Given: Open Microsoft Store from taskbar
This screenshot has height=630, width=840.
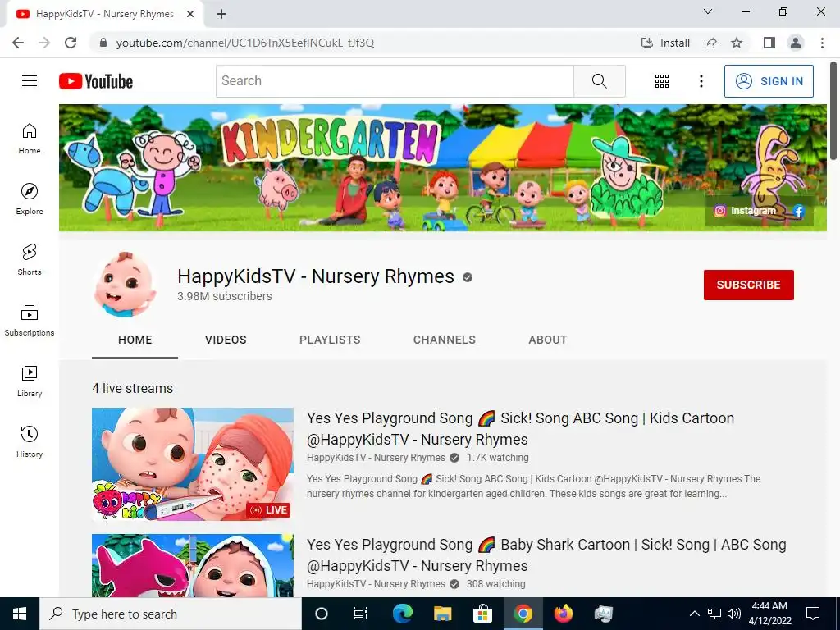Looking at the screenshot, I should point(482,614).
